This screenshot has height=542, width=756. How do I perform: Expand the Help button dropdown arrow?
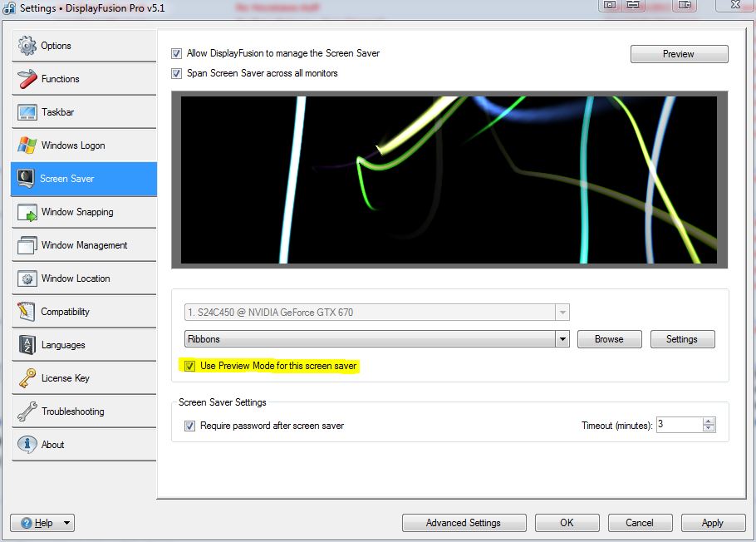[66, 523]
